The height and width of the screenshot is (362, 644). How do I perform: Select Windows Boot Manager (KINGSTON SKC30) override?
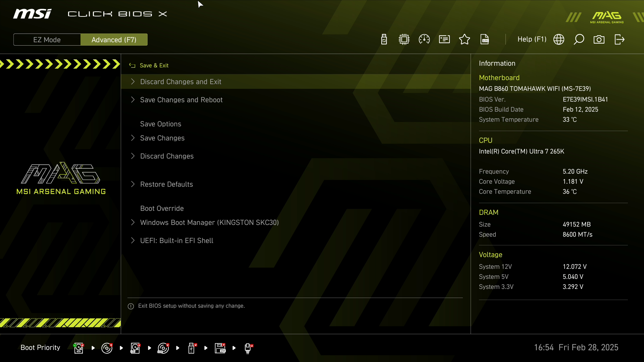(x=209, y=223)
